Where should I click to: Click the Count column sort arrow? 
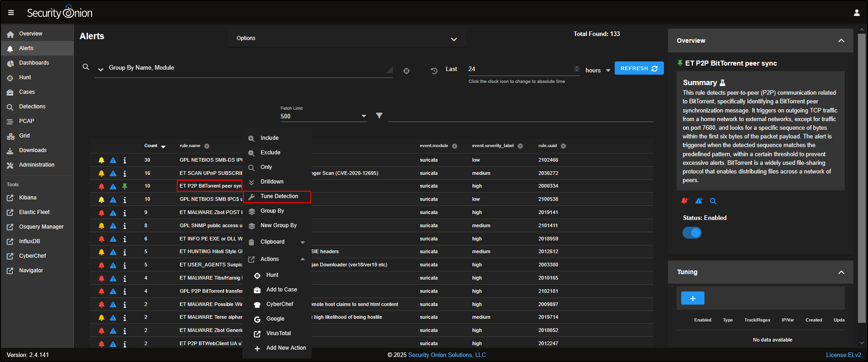(x=163, y=147)
